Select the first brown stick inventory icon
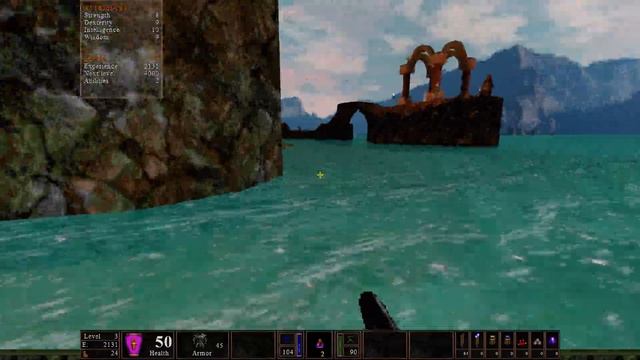This screenshot has height=360, width=640. (462, 340)
